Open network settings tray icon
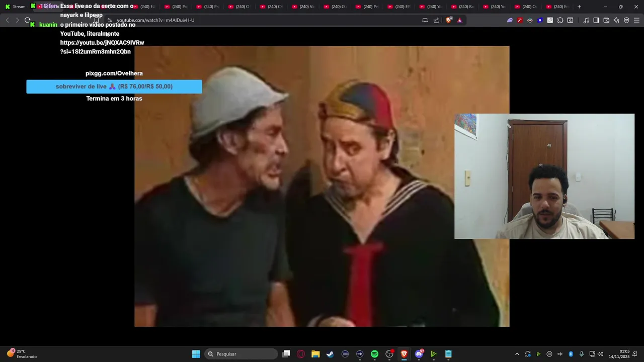The image size is (644, 362). (x=592, y=354)
